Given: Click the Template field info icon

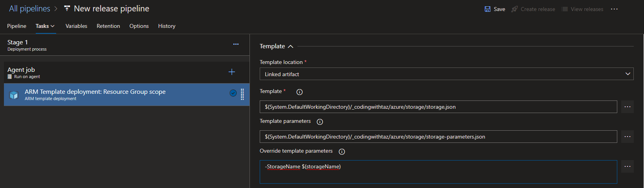Looking at the screenshot, I should (x=299, y=92).
